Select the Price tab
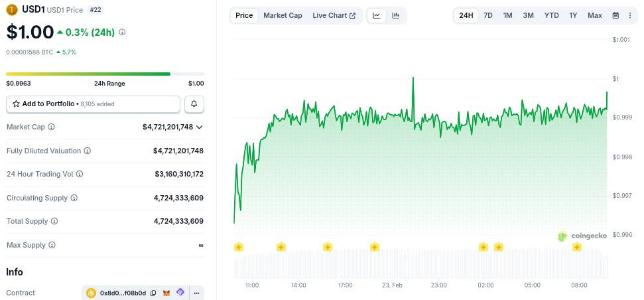 244,15
